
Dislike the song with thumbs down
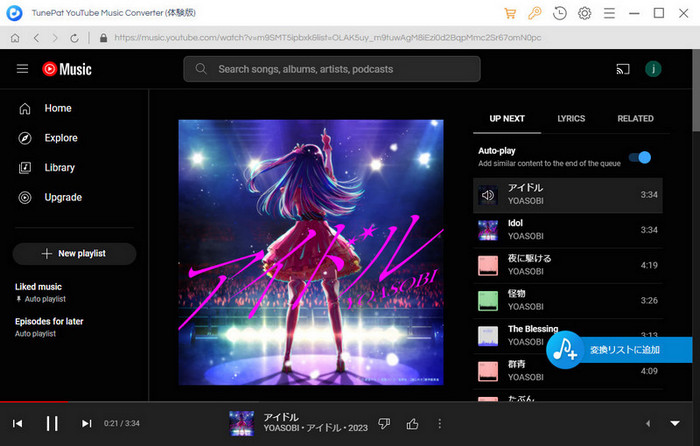[384, 424]
